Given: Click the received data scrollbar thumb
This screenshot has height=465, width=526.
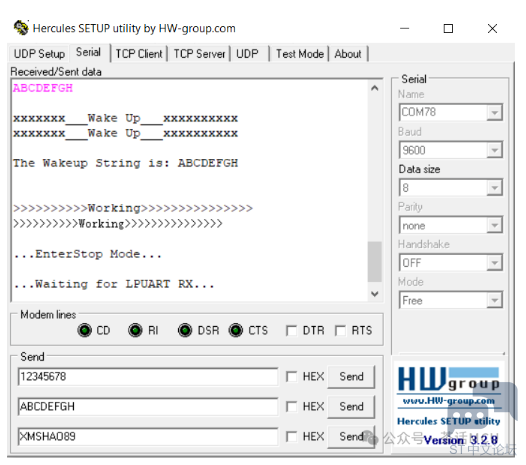Looking at the screenshot, I should pyautogui.click(x=375, y=262).
